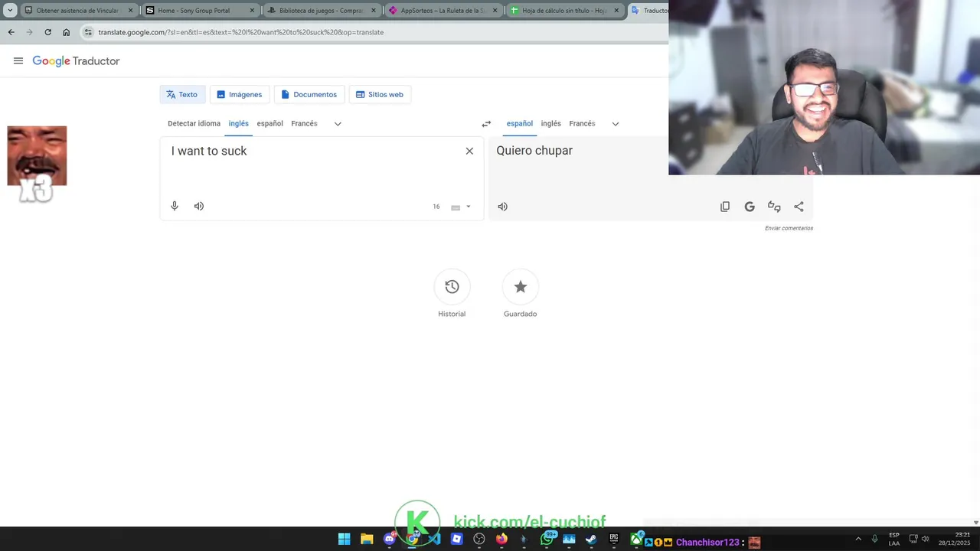The image size is (980, 551).
Task: Open WhatsApp from the taskbar
Action: tap(547, 539)
